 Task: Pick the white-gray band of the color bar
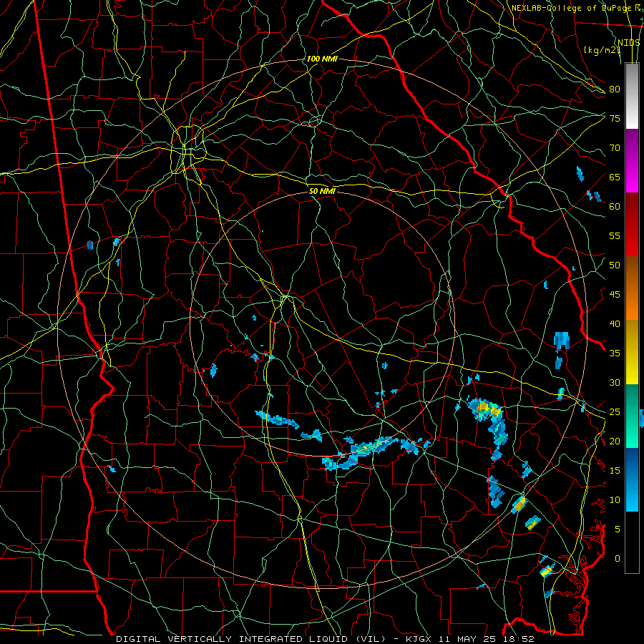pyautogui.click(x=632, y=96)
